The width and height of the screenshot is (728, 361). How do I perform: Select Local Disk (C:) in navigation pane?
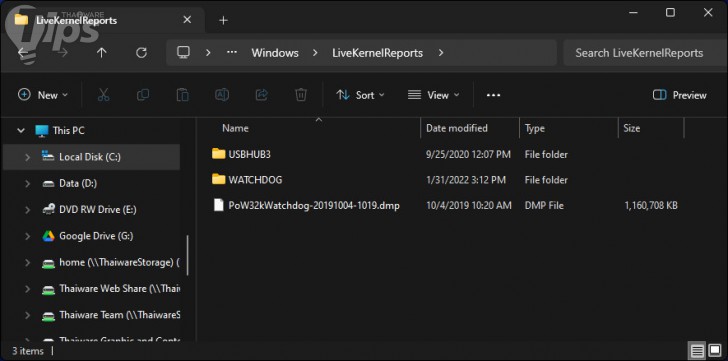[90, 157]
